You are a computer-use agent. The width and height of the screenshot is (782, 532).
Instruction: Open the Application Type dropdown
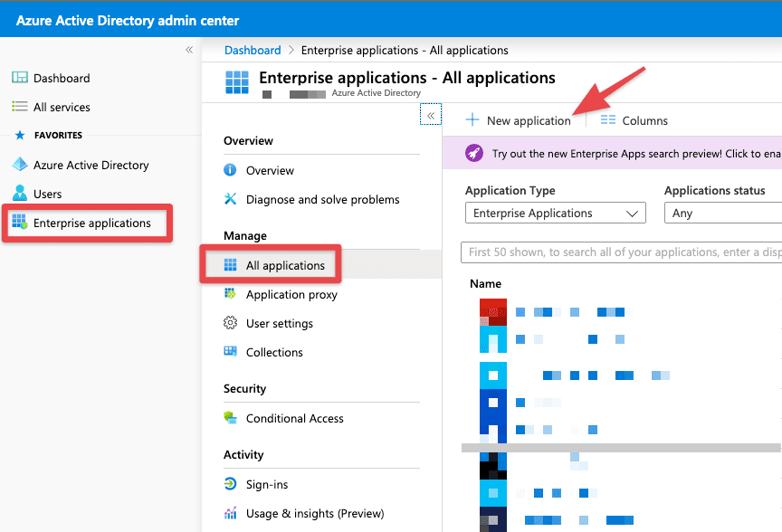556,213
